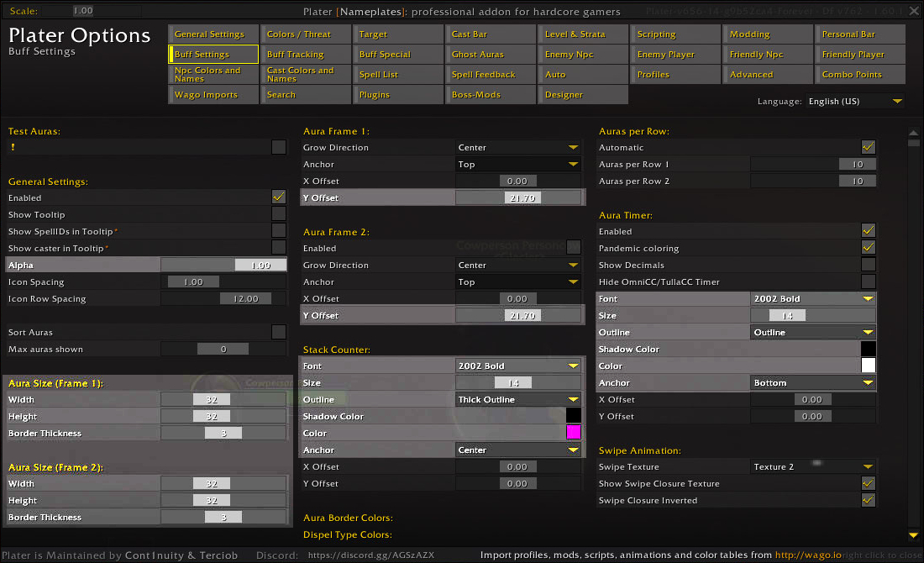Open the Cast Bar tab
Viewport: 924px width, 563px height.
[491, 34]
